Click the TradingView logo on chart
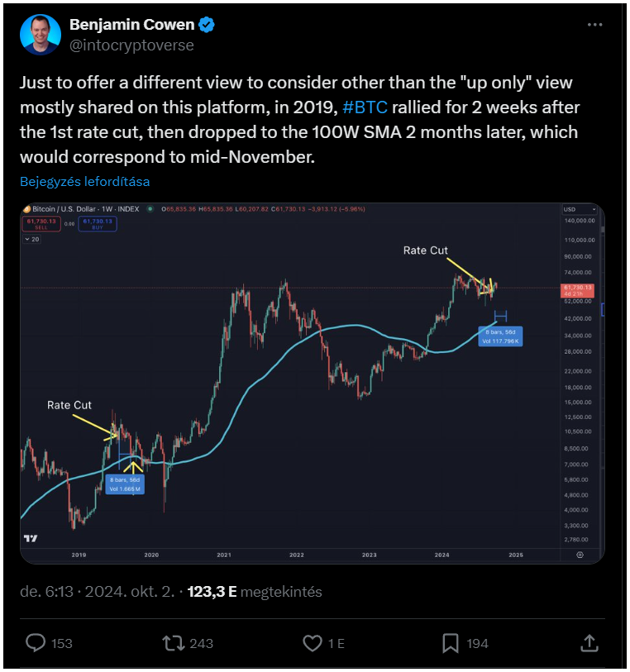 click(x=31, y=538)
